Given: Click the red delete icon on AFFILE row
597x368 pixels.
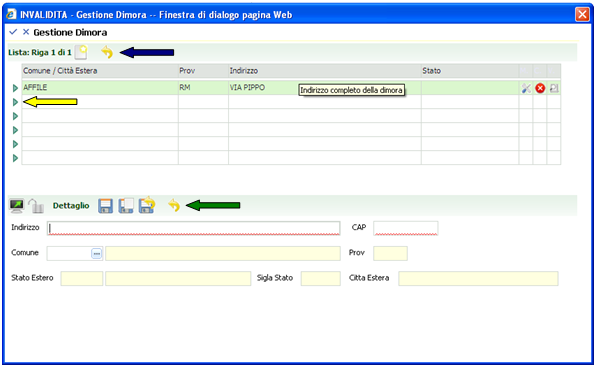Looking at the screenshot, I should pos(540,88).
